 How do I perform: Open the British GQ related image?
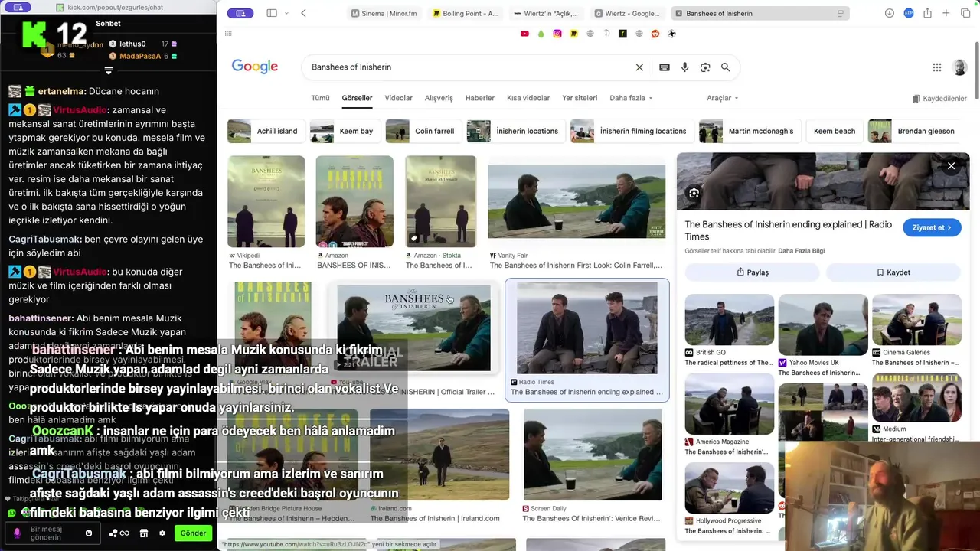(730, 320)
